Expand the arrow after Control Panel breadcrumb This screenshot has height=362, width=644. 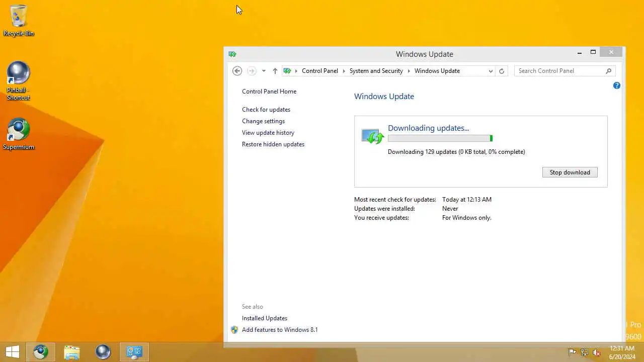tap(344, 71)
